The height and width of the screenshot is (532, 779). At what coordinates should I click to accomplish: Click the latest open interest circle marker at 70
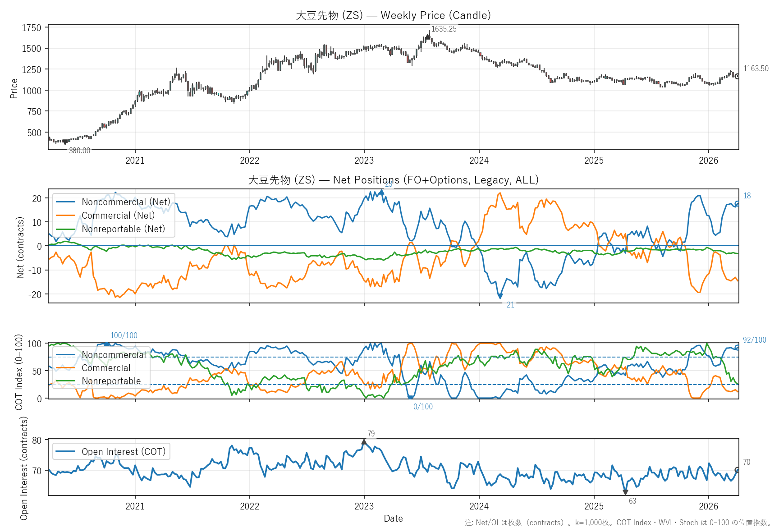click(738, 470)
